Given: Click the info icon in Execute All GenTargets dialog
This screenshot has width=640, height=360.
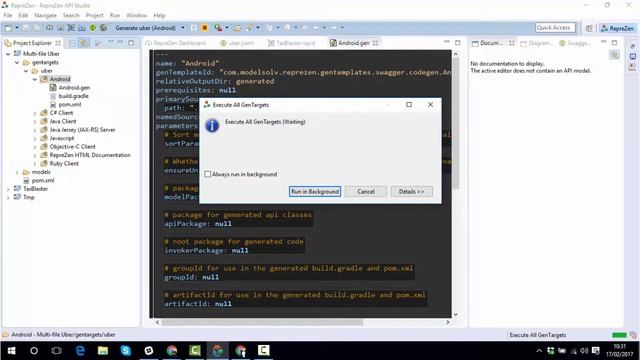Looking at the screenshot, I should click(212, 125).
